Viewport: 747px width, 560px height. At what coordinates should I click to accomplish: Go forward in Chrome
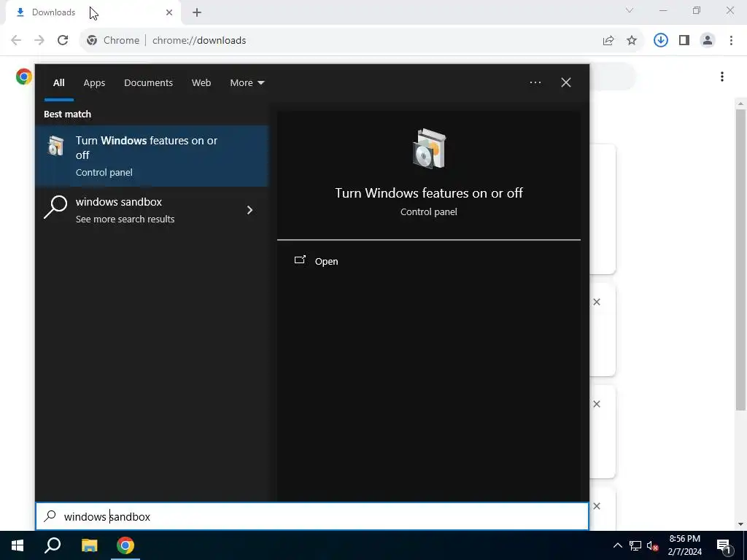tap(39, 40)
